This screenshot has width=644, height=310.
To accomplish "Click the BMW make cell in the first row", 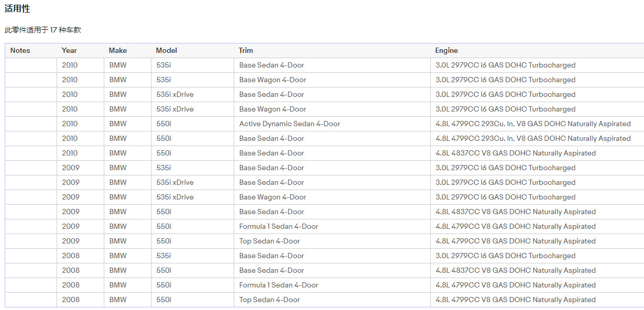I will (x=118, y=65).
